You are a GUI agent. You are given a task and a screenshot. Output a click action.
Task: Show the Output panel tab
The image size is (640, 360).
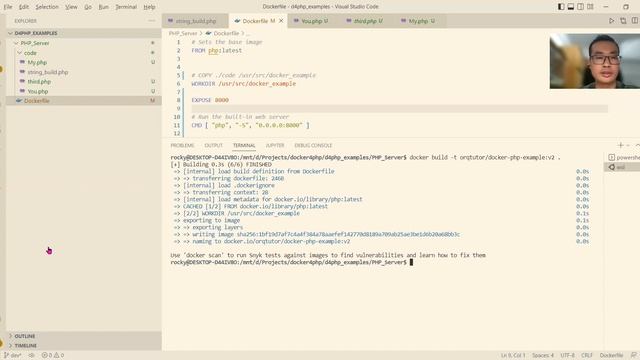pyautogui.click(x=213, y=145)
